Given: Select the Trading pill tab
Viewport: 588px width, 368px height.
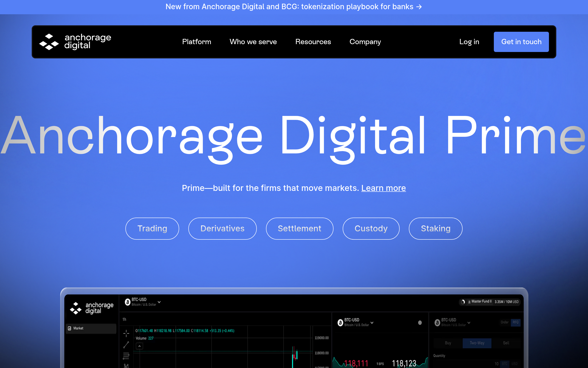Looking at the screenshot, I should coord(152,229).
